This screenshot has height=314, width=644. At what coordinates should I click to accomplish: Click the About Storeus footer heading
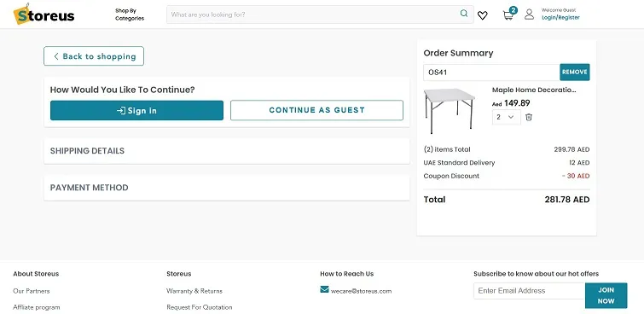(36, 274)
